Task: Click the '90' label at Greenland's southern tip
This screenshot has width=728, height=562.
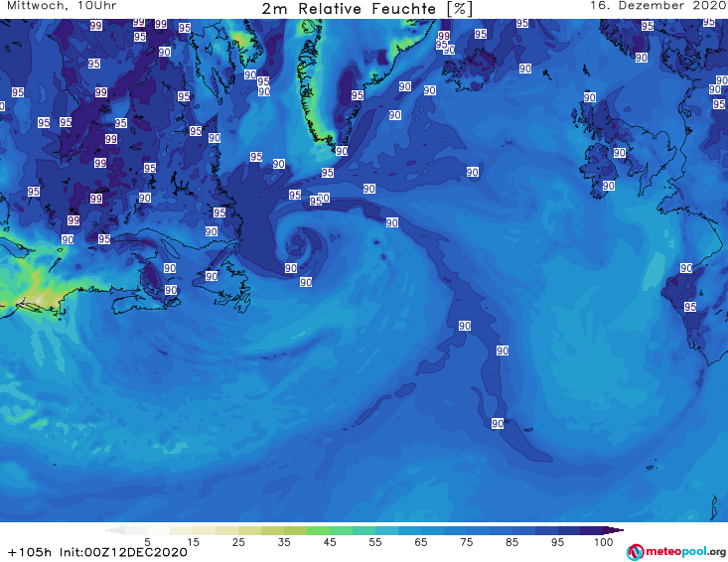Action: 342,151
